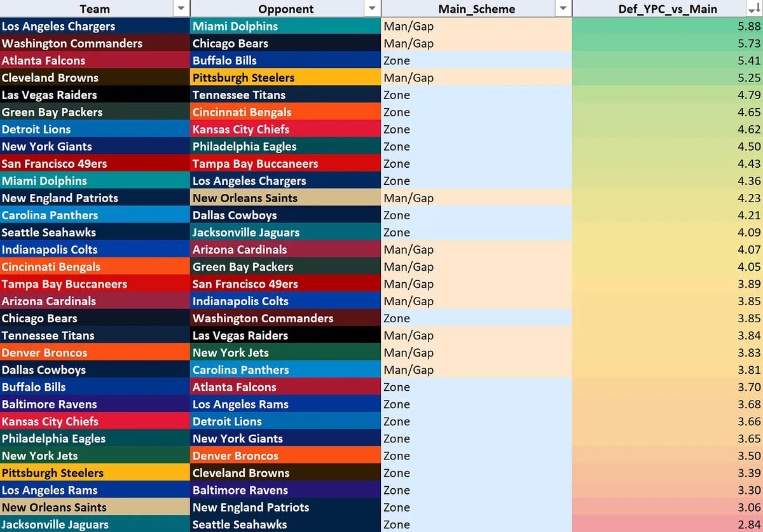Select the Detroit Lions cell in Team column
Screen dimensions: 763x532
click(x=95, y=130)
